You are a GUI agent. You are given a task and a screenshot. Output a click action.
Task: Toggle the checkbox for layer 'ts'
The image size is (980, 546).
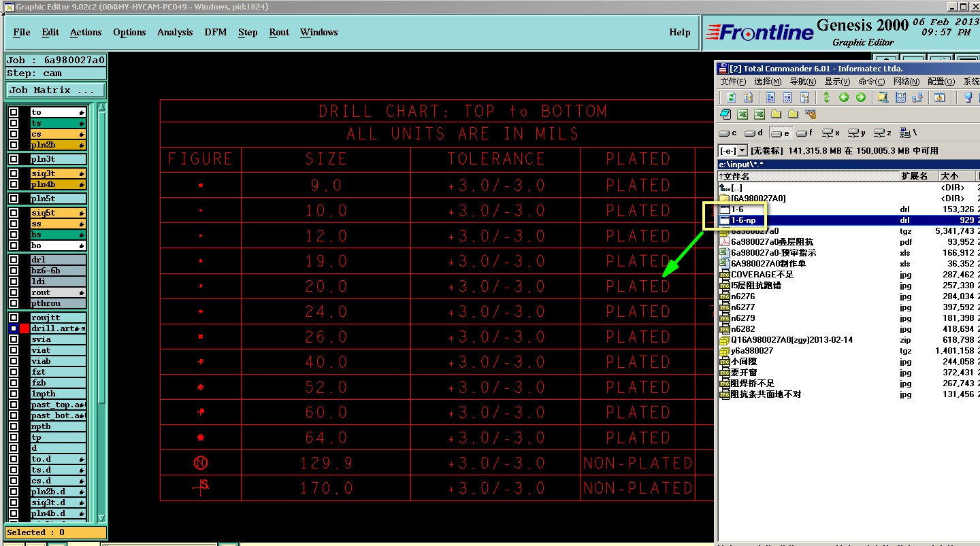point(14,123)
